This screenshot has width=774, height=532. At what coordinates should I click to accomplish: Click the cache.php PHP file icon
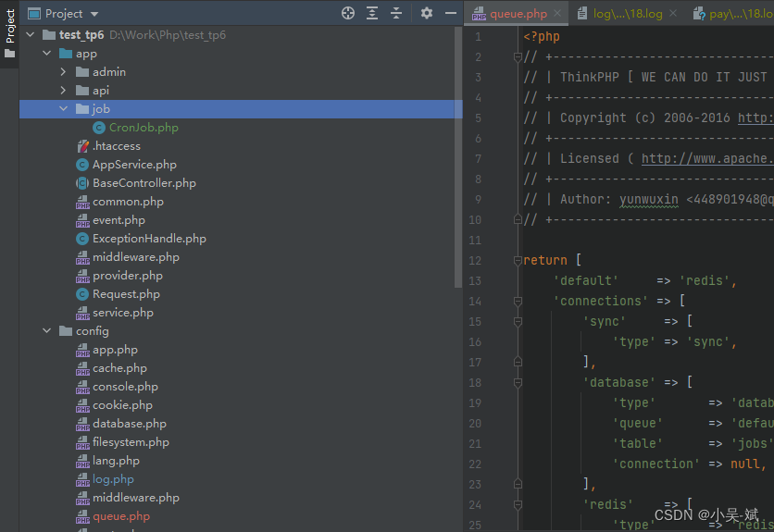click(x=82, y=368)
